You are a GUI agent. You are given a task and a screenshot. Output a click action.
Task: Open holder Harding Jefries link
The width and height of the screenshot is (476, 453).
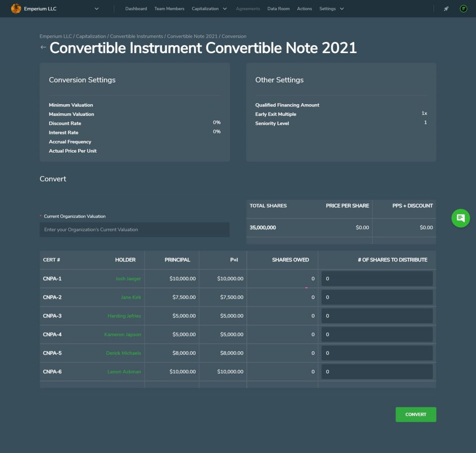click(124, 316)
